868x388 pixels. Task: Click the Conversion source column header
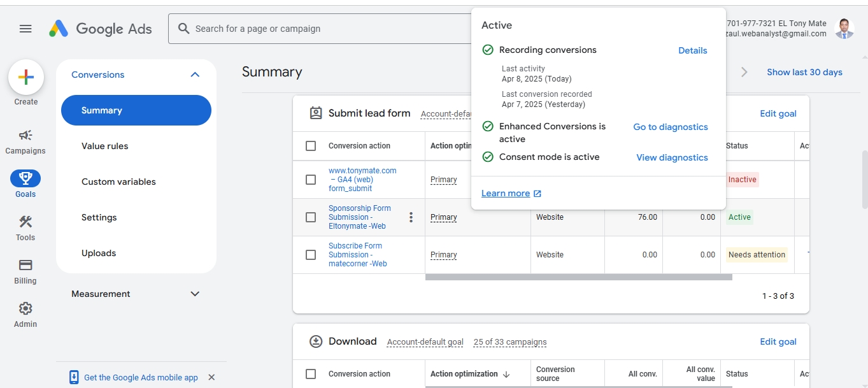555,374
